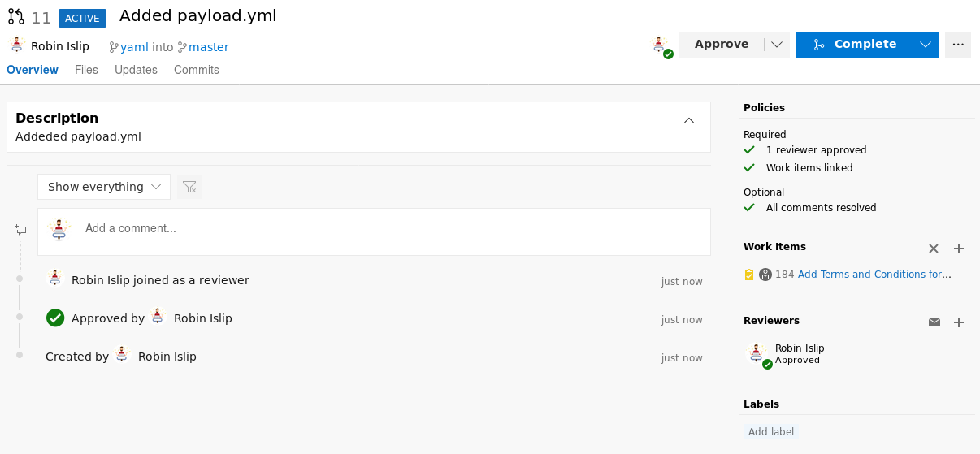Click the clear comment filter icon
The height and width of the screenshot is (454, 980).
[189, 187]
